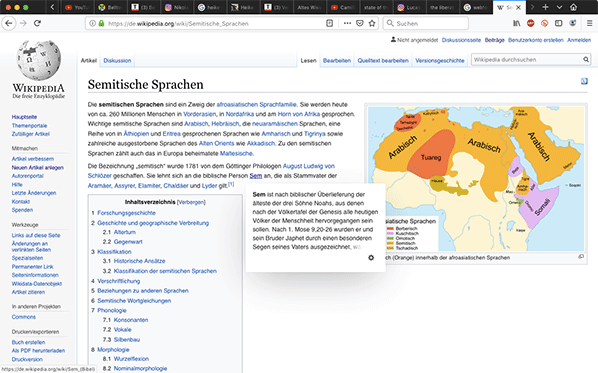Follow the Hebräisch link in the article
The width and height of the screenshot is (598, 373).
pos(225,124)
